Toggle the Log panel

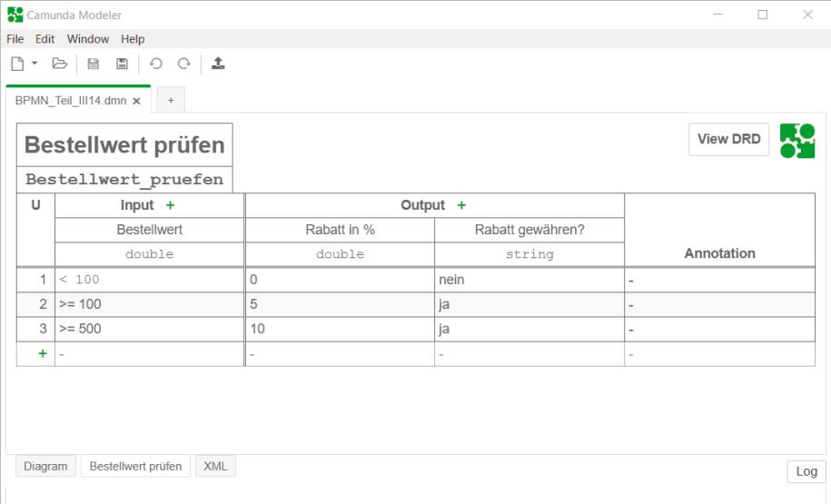[806, 471]
